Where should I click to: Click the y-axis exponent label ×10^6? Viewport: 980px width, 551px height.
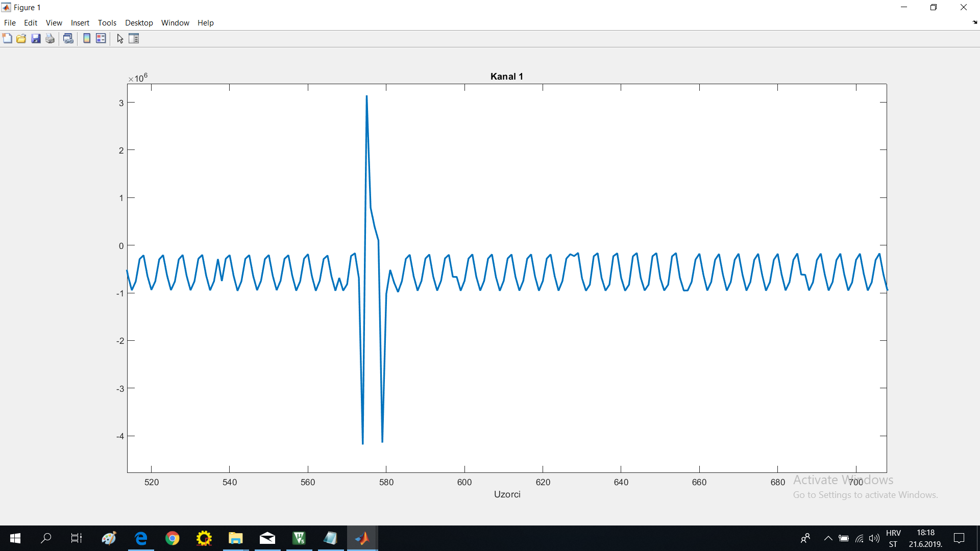[138, 78]
